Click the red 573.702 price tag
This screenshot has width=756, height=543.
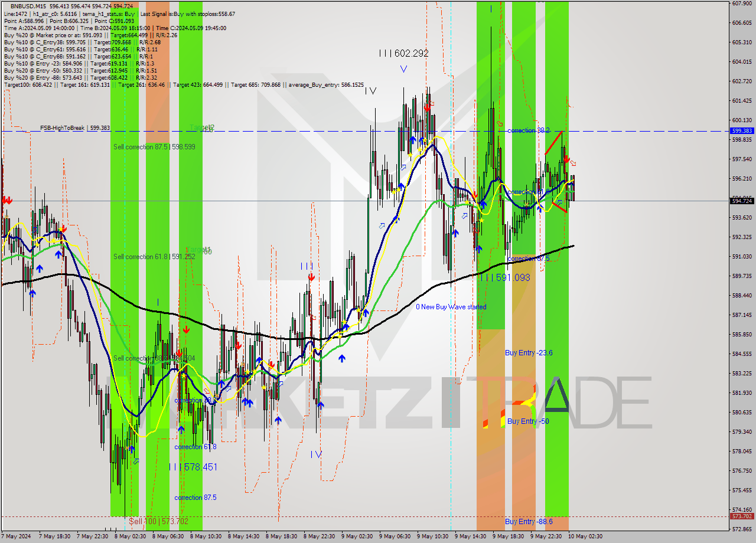click(x=742, y=516)
